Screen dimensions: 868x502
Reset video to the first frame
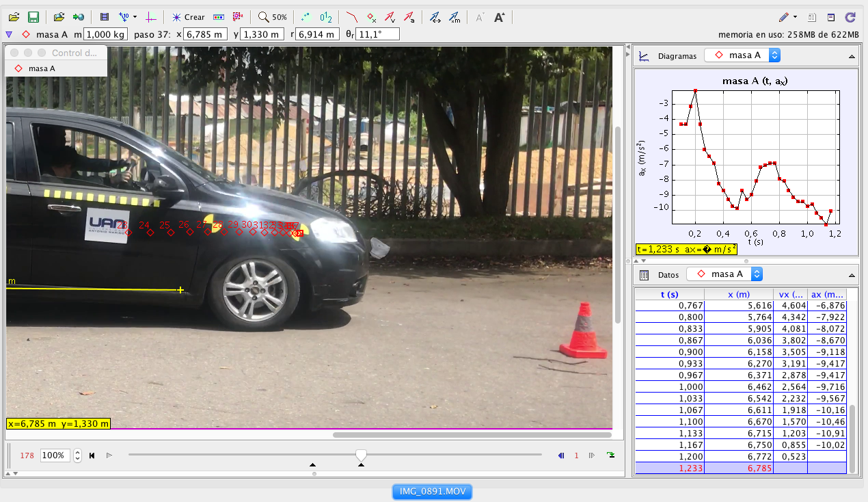pyautogui.click(x=92, y=455)
